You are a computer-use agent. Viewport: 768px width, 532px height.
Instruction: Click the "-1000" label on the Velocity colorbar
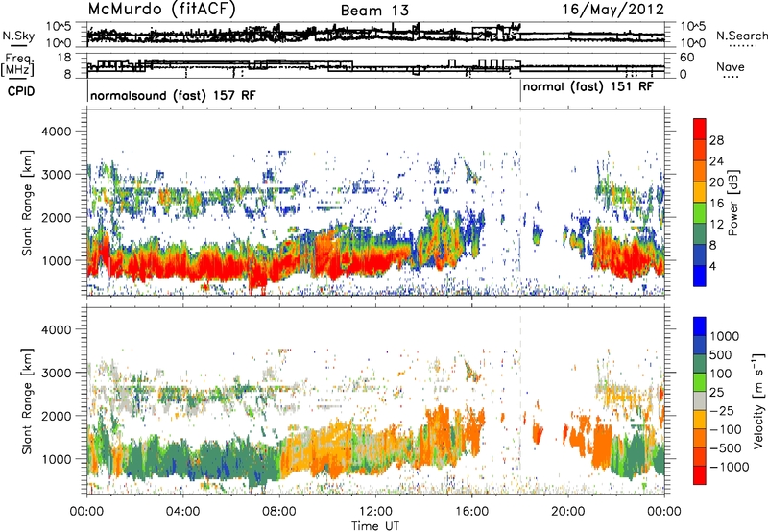pos(729,467)
